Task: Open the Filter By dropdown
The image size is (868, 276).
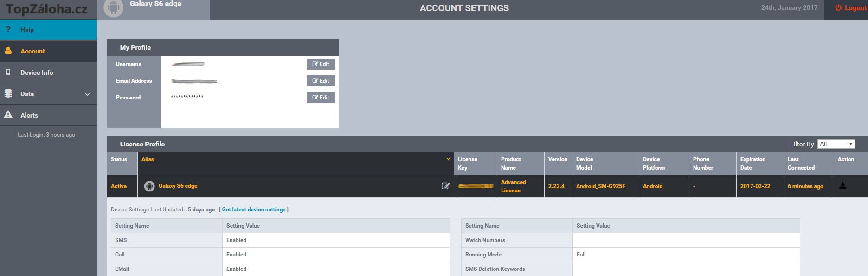Action: pos(836,144)
